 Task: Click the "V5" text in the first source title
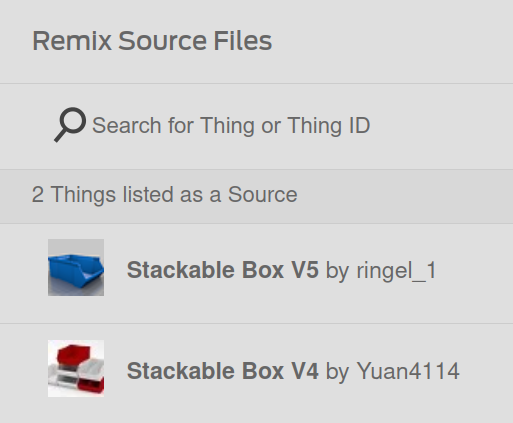click(x=305, y=269)
